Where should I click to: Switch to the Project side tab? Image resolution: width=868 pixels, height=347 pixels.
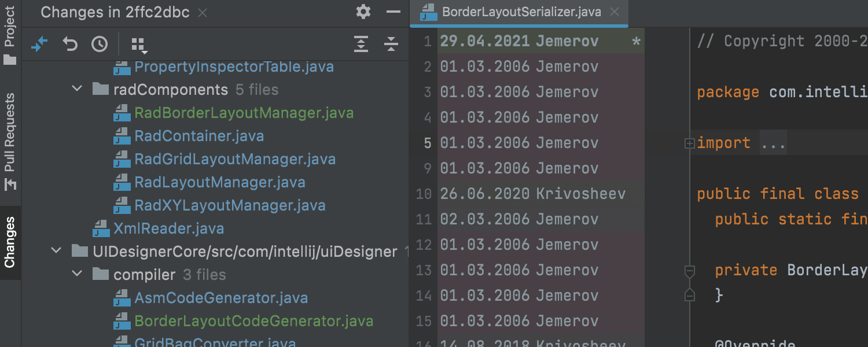coord(10,35)
